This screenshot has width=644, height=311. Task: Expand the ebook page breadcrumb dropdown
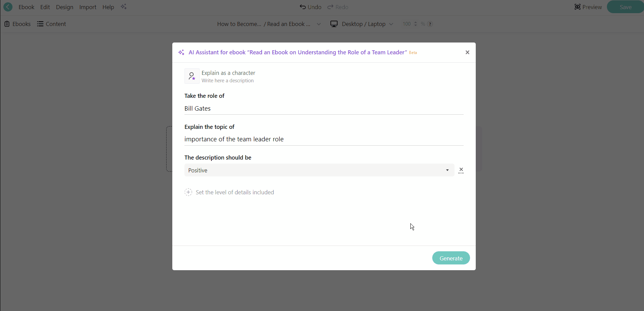pyautogui.click(x=319, y=24)
